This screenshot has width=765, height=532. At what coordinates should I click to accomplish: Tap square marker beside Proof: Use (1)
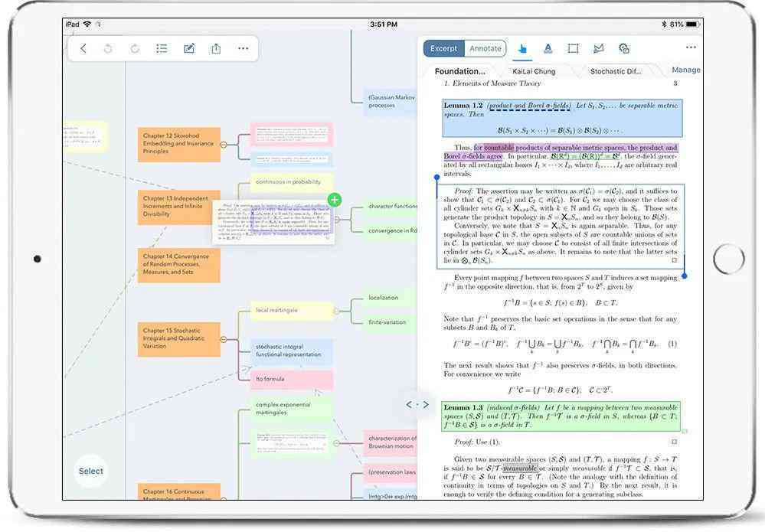coord(674,442)
